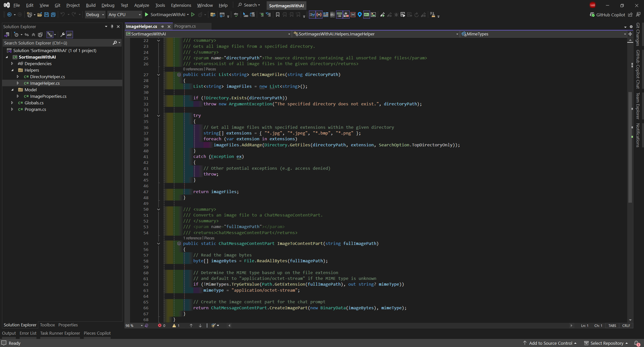
Task: Toggle Preview Selected Items in Solution Explorer
Action: (x=69, y=34)
